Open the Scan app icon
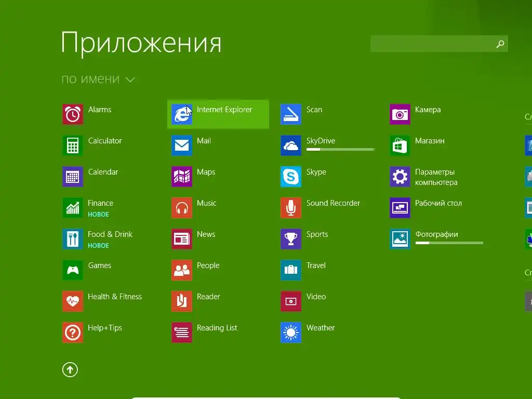 coord(291,114)
